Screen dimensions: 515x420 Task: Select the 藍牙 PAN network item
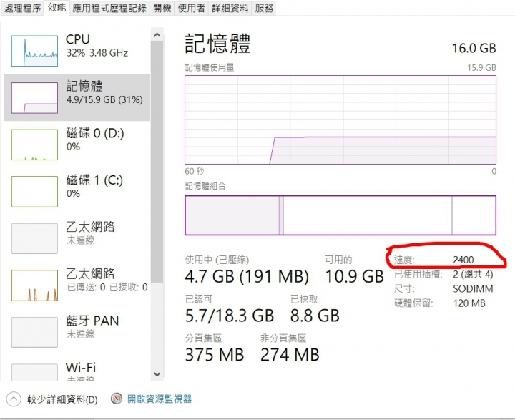(x=77, y=332)
